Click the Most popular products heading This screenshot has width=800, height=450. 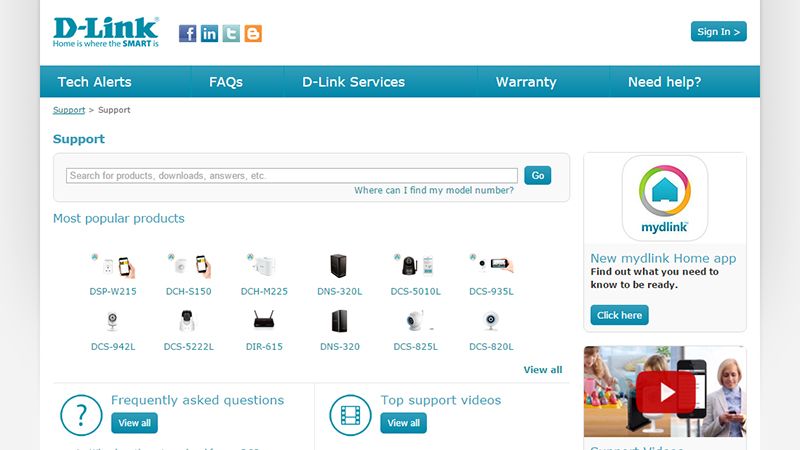click(119, 218)
